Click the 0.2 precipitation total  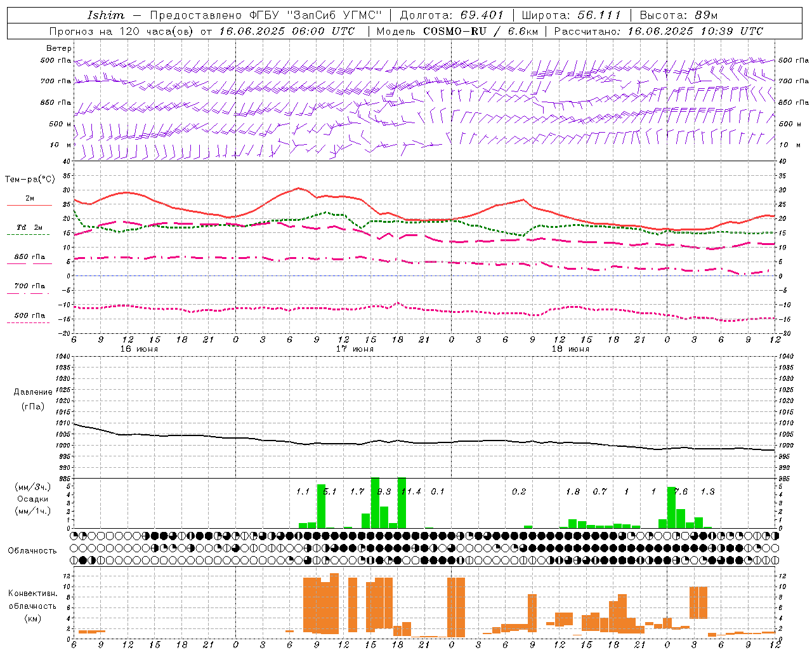[x=519, y=491]
